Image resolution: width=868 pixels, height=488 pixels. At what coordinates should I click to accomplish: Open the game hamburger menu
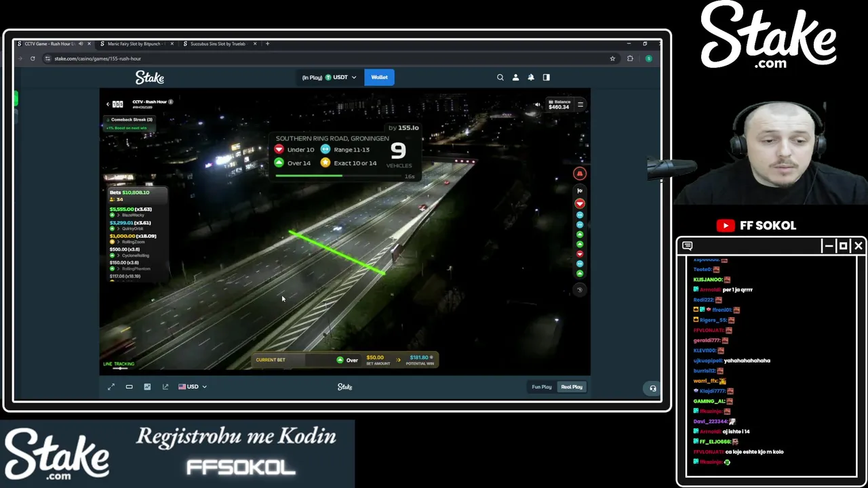[580, 104]
